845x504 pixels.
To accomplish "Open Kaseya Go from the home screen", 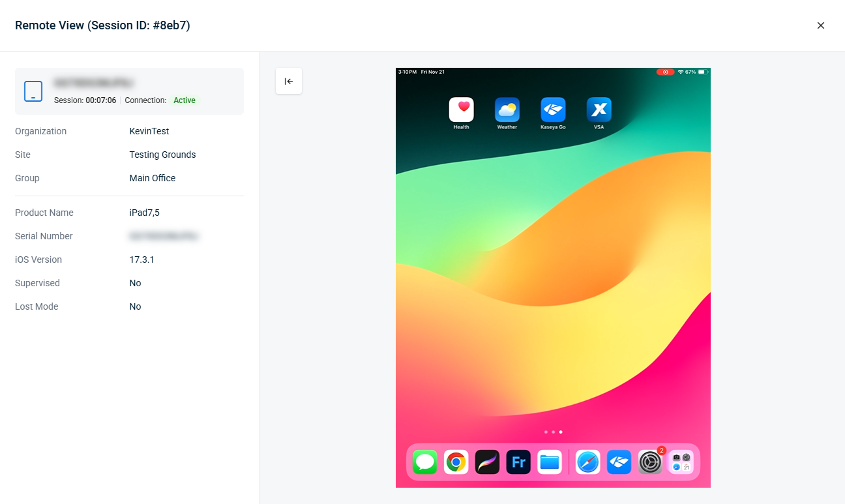I will pyautogui.click(x=553, y=110).
